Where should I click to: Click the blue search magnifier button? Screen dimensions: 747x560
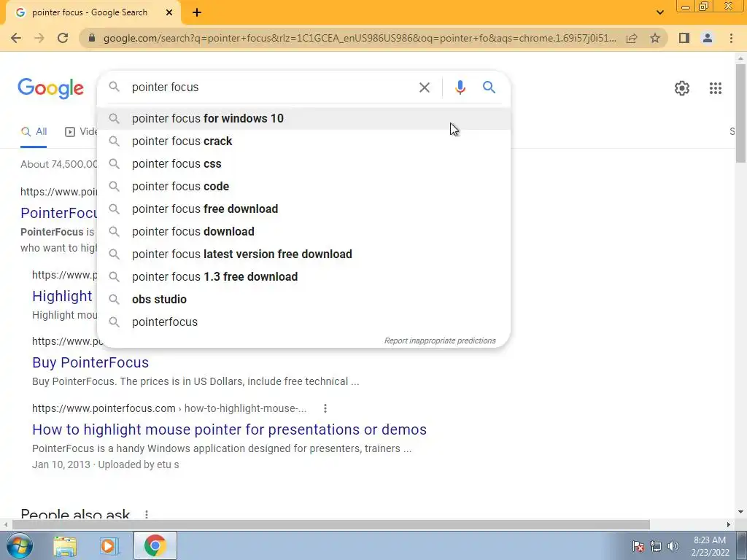point(489,87)
